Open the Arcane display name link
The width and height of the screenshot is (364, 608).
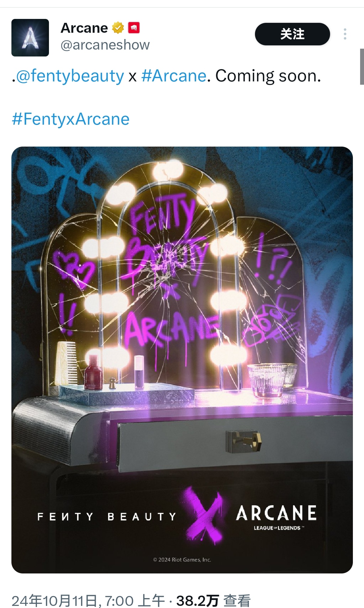pyautogui.click(x=84, y=28)
